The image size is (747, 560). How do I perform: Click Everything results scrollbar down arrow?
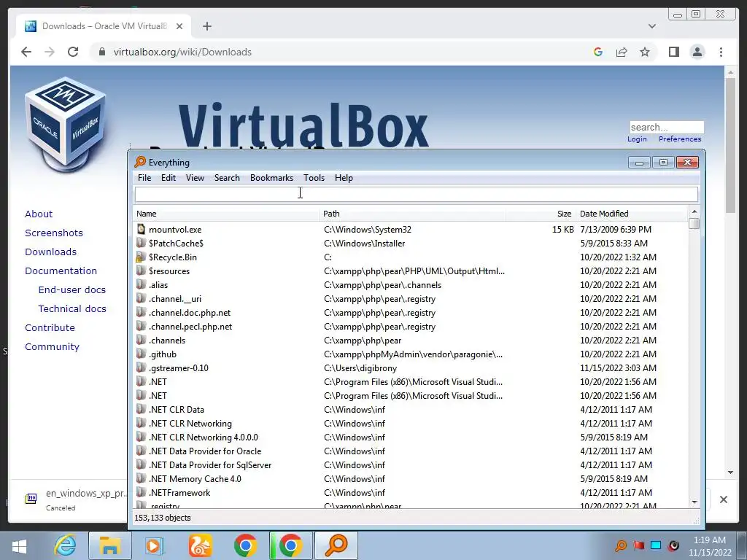click(694, 502)
